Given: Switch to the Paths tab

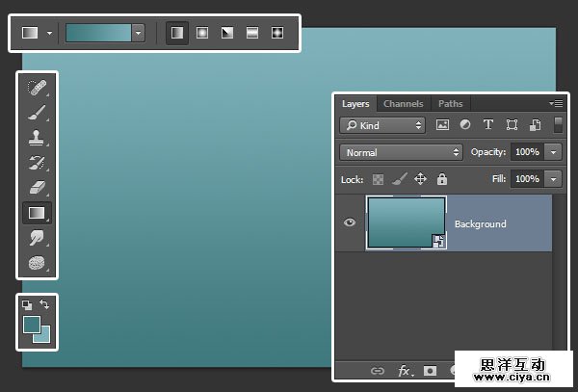Looking at the screenshot, I should pos(450,104).
